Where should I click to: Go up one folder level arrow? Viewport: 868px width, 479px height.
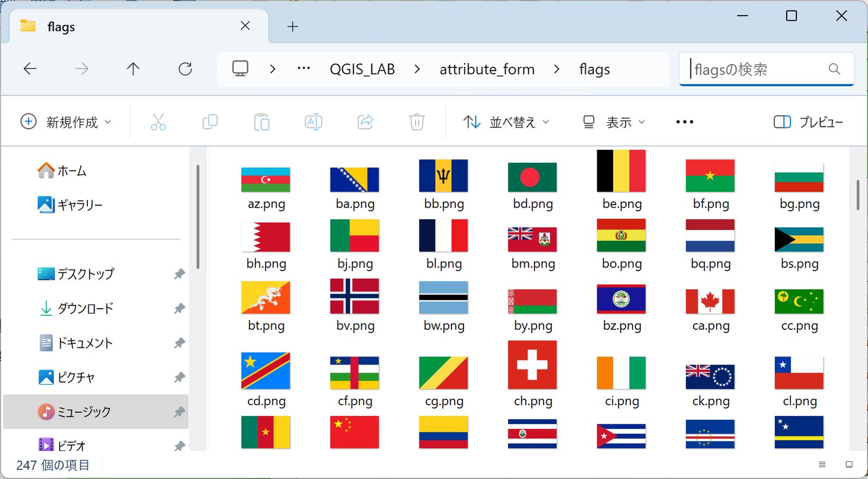click(133, 69)
